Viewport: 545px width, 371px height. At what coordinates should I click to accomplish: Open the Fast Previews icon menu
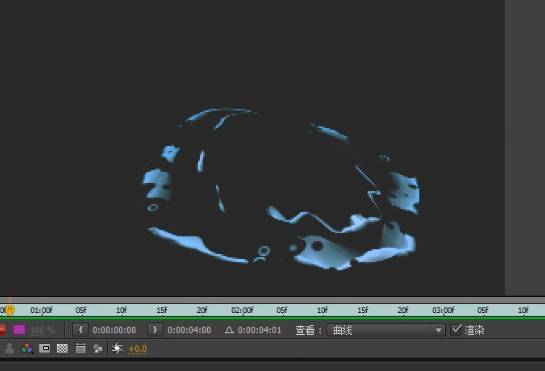[98, 348]
